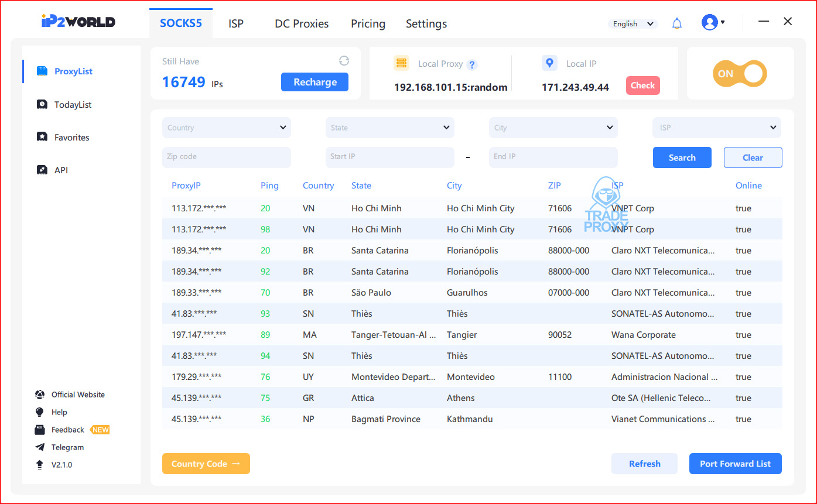
Task: Click the Feedback folder icon
Action: tap(40, 430)
